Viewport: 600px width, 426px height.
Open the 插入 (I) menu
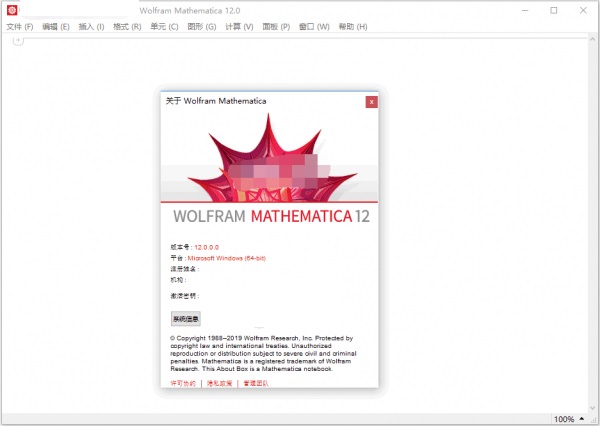click(91, 26)
